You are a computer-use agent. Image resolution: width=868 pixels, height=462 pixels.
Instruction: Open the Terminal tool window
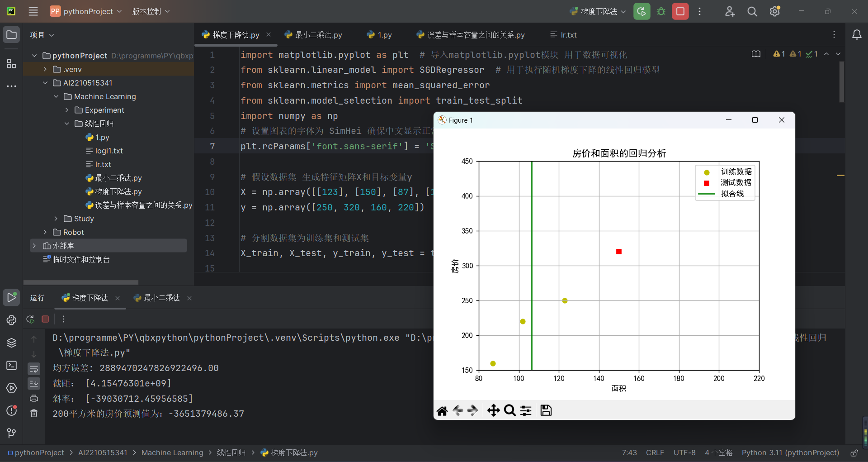point(12,365)
